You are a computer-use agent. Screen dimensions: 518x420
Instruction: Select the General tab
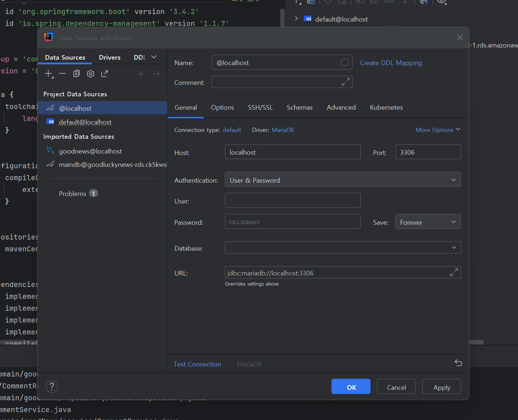[186, 108]
